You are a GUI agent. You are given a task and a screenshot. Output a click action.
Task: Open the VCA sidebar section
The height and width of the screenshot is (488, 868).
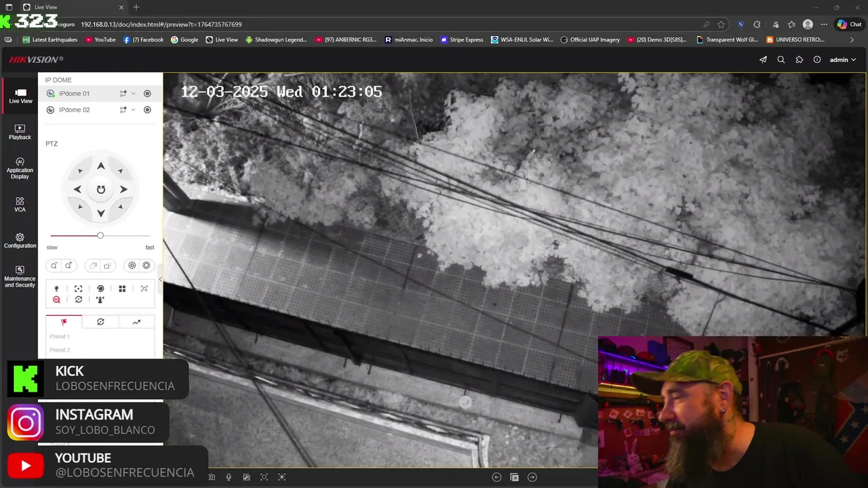(20, 205)
